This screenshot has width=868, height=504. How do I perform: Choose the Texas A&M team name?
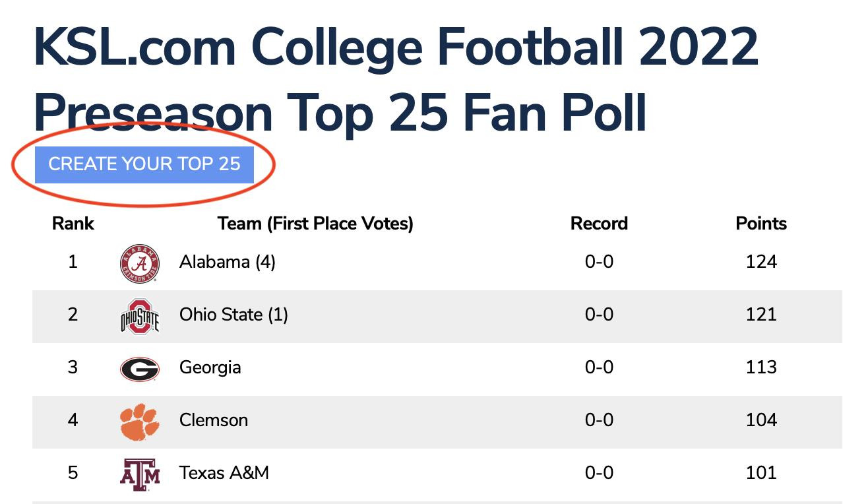pos(224,473)
